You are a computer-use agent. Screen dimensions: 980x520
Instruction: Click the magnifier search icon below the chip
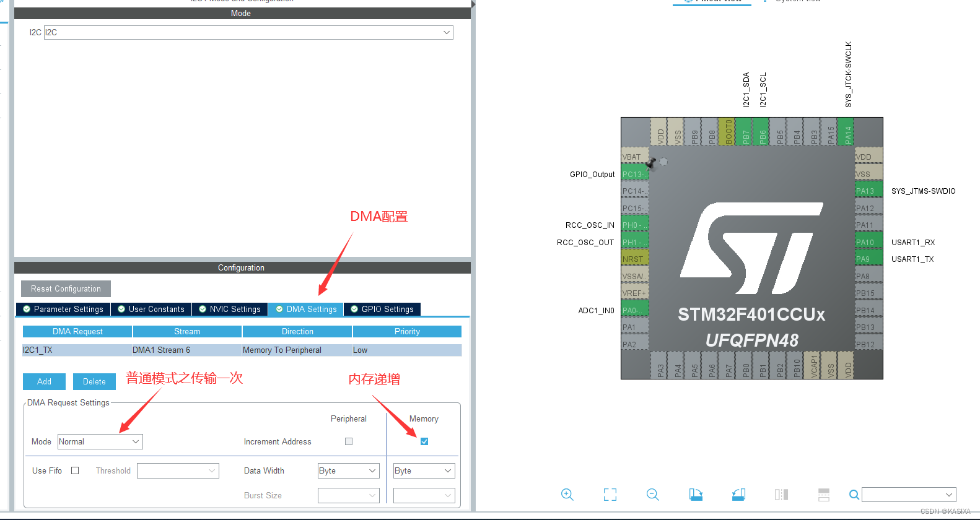[854, 495]
